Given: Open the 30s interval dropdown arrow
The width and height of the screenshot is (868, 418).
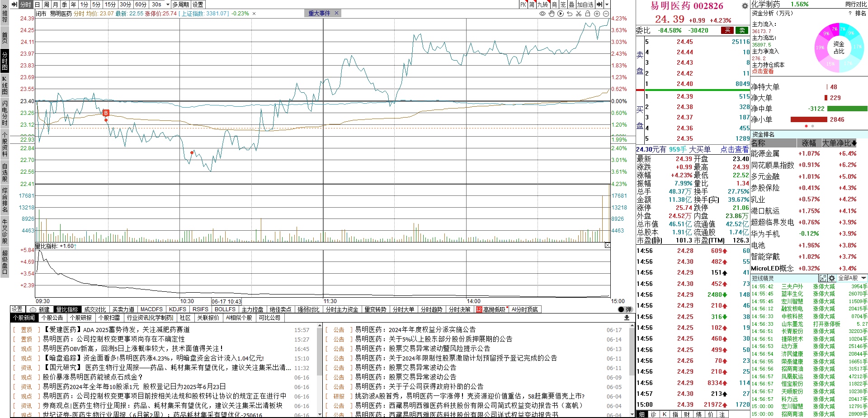Looking at the screenshot, I should pos(168,5).
